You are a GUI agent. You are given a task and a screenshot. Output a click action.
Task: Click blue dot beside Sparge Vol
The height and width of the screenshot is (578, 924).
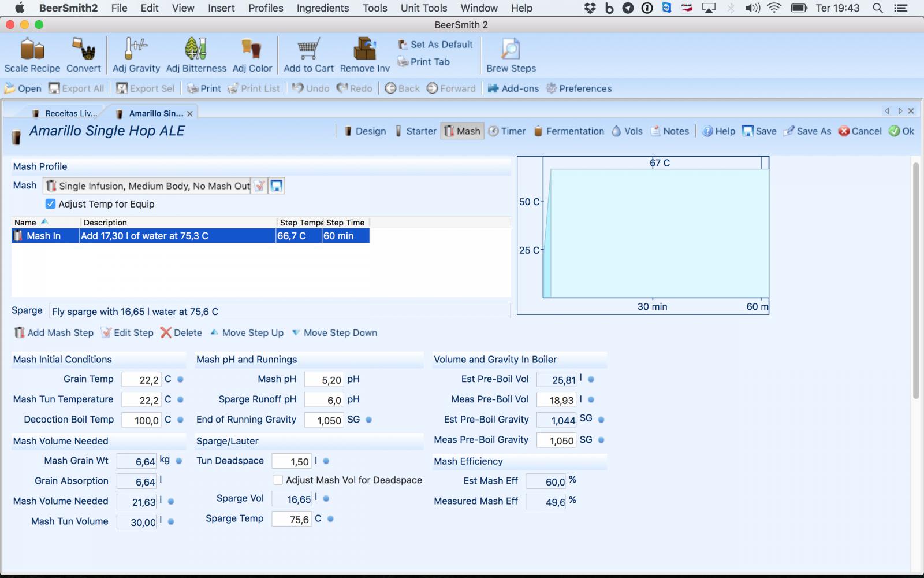point(326,498)
